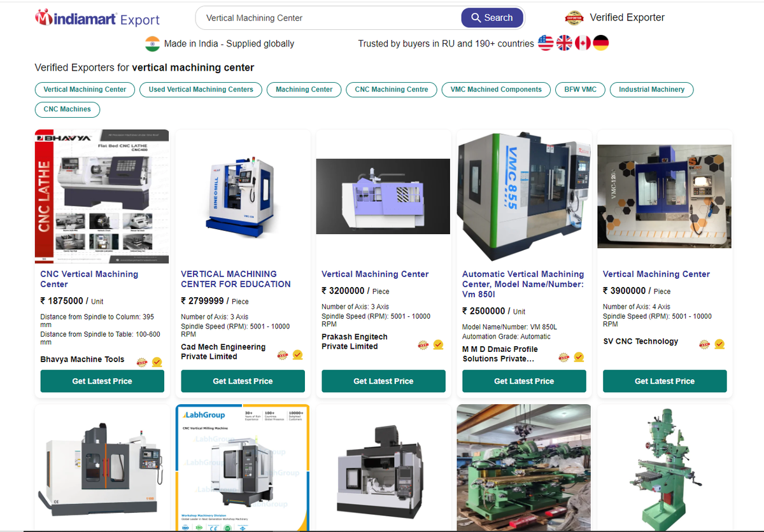The image size is (764, 532).
Task: Click the United Kingdom flag icon
Action: (564, 43)
